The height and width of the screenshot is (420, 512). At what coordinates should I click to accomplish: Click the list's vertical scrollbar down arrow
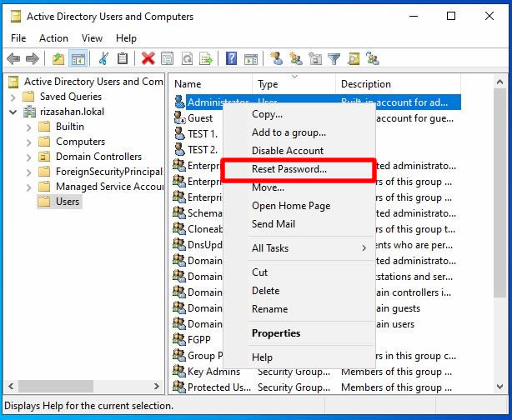tap(499, 387)
